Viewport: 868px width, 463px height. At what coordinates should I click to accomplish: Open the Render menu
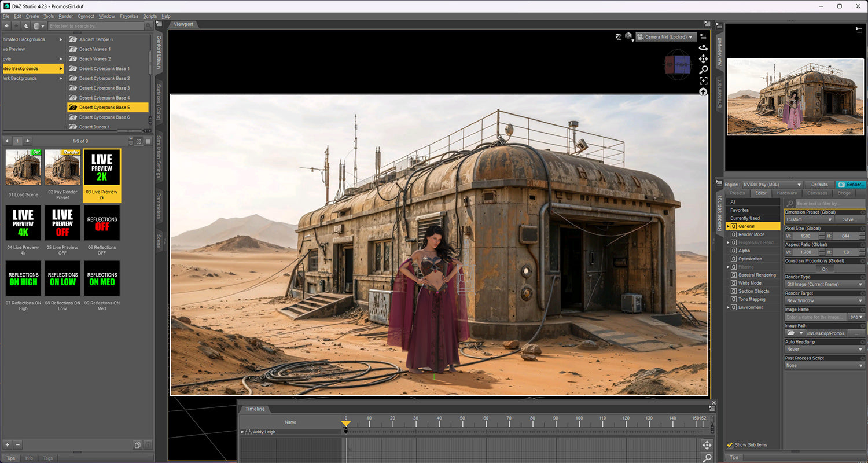point(65,16)
